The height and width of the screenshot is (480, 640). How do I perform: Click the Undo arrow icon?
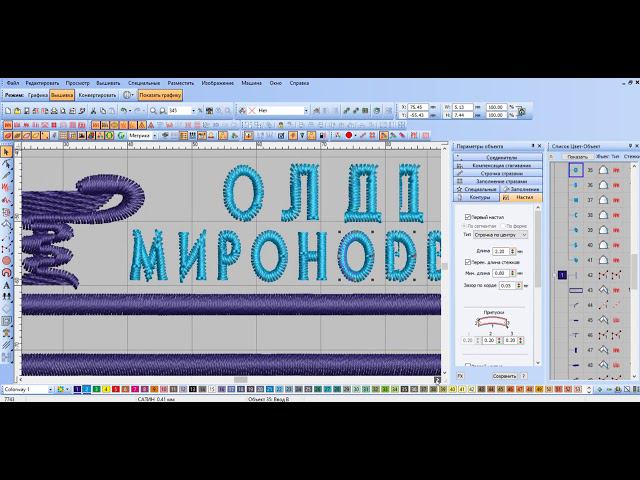(124, 111)
